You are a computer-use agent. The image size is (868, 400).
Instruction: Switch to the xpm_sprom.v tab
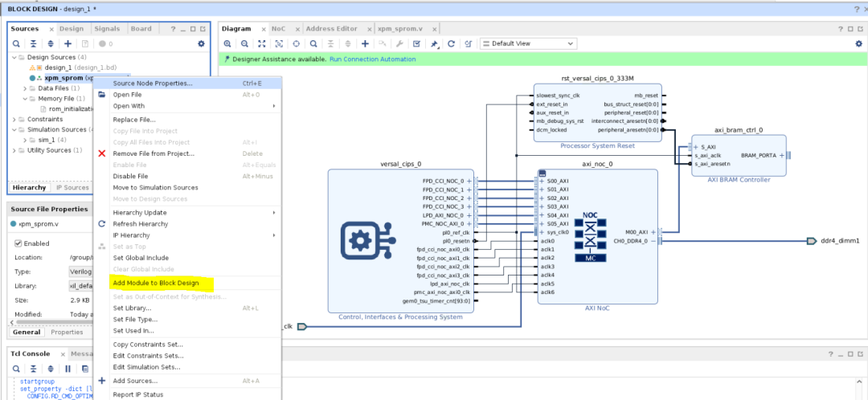pos(399,29)
